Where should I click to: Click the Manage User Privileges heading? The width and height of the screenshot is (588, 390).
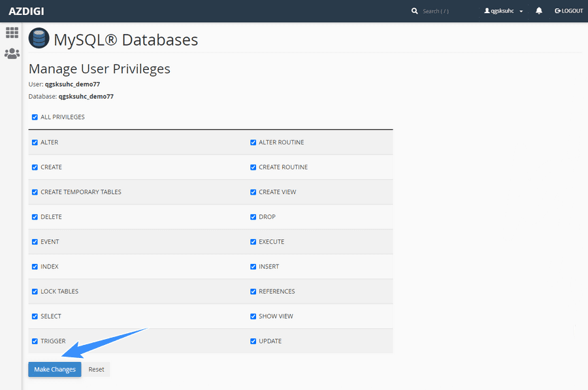(99, 69)
